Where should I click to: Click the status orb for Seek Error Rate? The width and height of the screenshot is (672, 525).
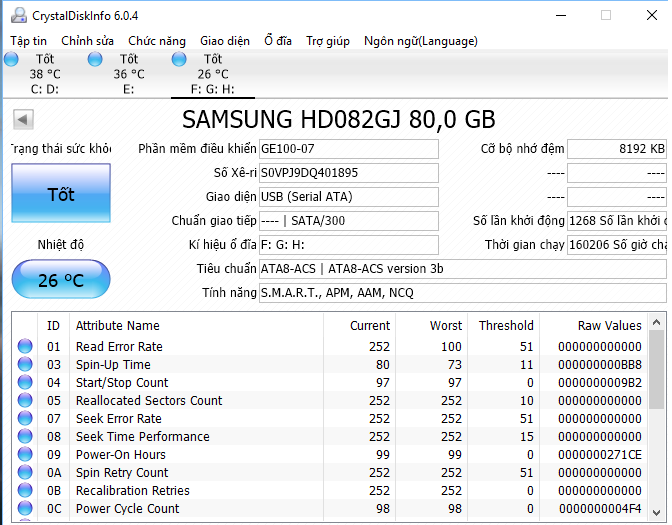click(25, 418)
